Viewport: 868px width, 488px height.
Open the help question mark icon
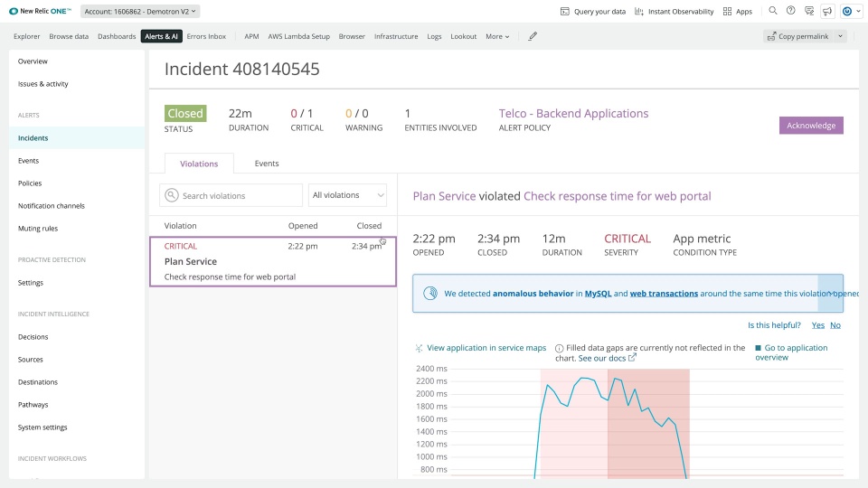click(x=791, y=11)
